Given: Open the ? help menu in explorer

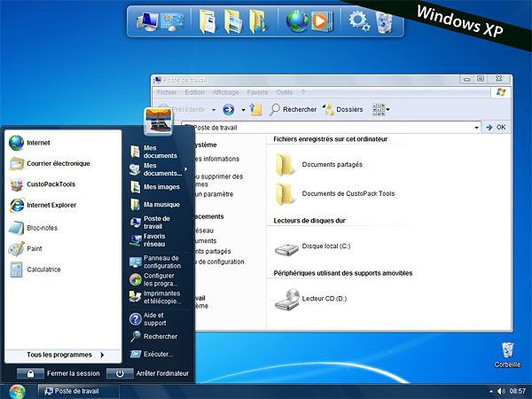Looking at the screenshot, I should pos(303,92).
